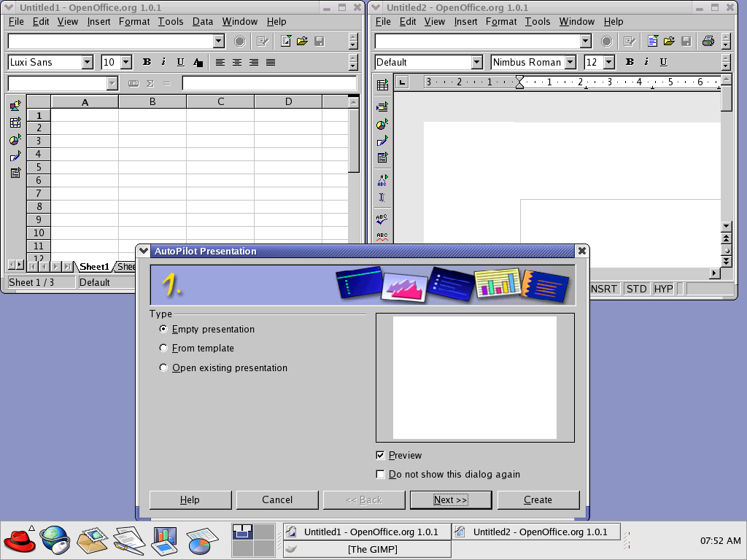The image size is (747, 560).
Task: Click Print icon in Untitled2 window
Action: [708, 41]
